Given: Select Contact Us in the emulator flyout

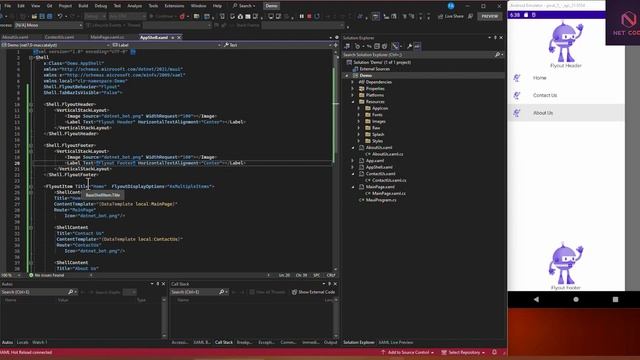Looking at the screenshot, I should (x=566, y=95).
